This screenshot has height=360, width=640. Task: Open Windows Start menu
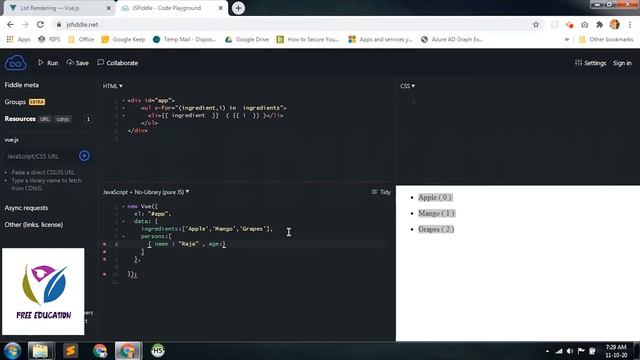[x=12, y=351]
